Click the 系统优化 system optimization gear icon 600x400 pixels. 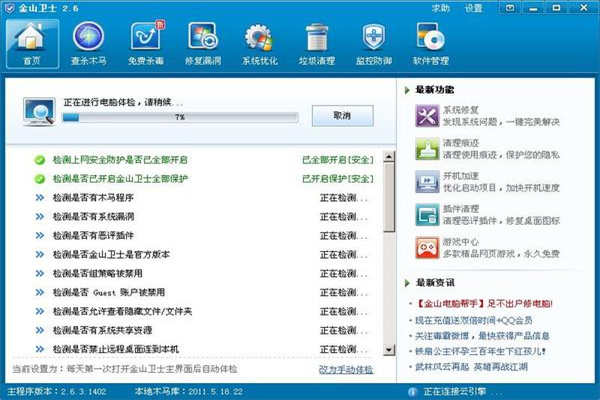[x=259, y=38]
